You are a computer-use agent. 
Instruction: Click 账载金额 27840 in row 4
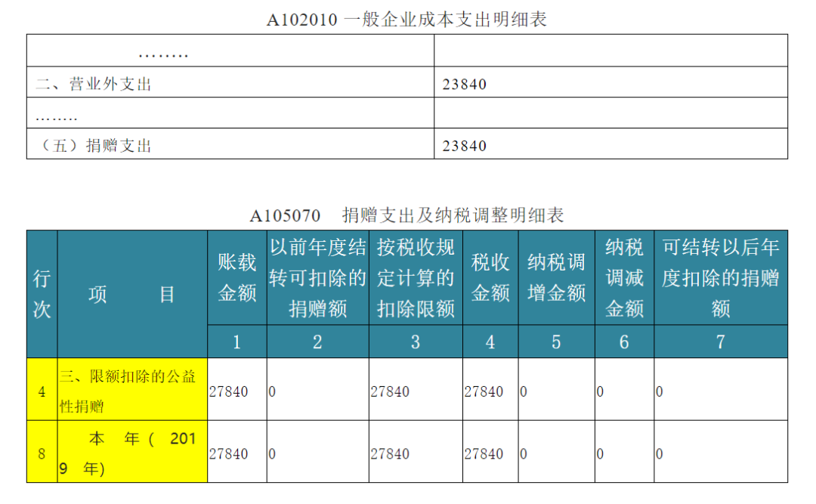pyautogui.click(x=228, y=391)
